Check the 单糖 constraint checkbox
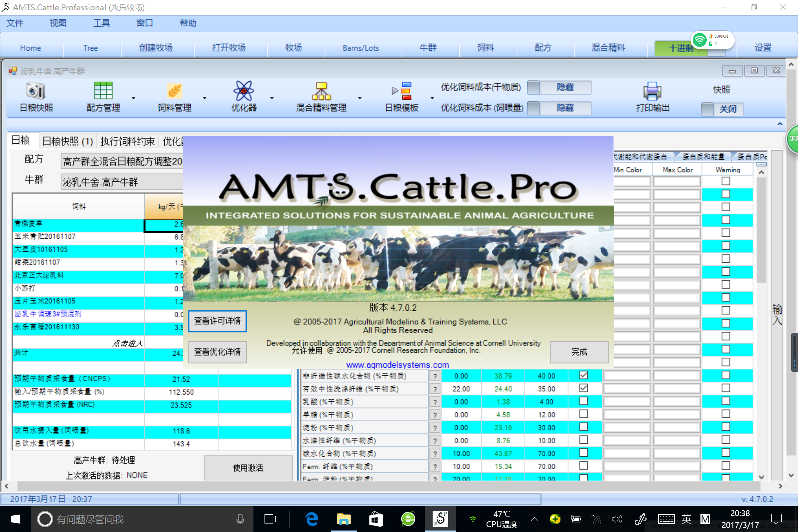Image resolution: width=798 pixels, height=532 pixels. click(583, 414)
